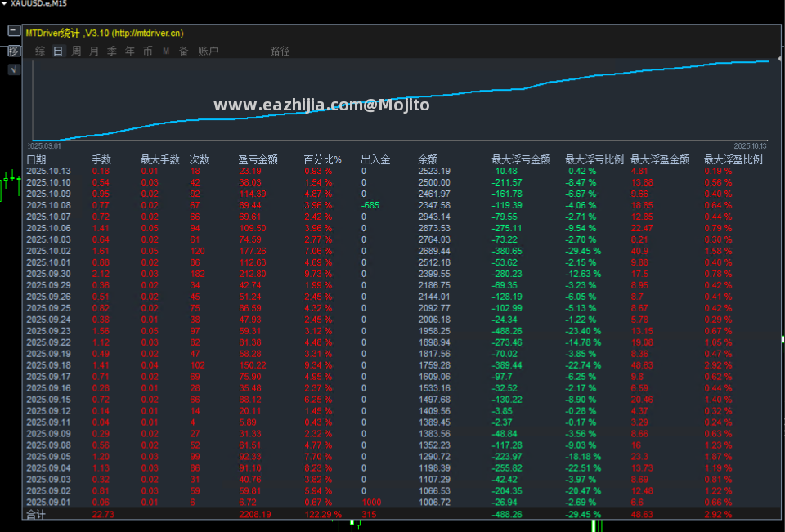The height and width of the screenshot is (532, 785).
Task: Open the 年 yearly tab
Action: 130,51
